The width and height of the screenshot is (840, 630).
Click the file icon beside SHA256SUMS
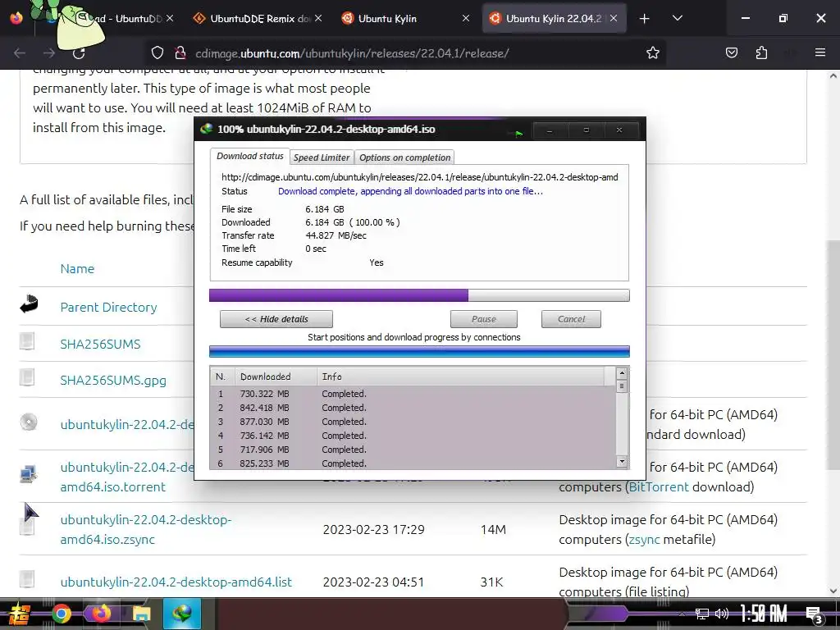click(27, 341)
